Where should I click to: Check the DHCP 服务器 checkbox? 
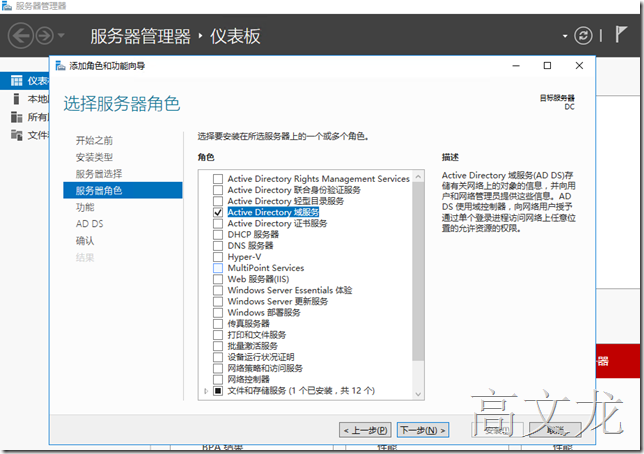pyautogui.click(x=218, y=235)
